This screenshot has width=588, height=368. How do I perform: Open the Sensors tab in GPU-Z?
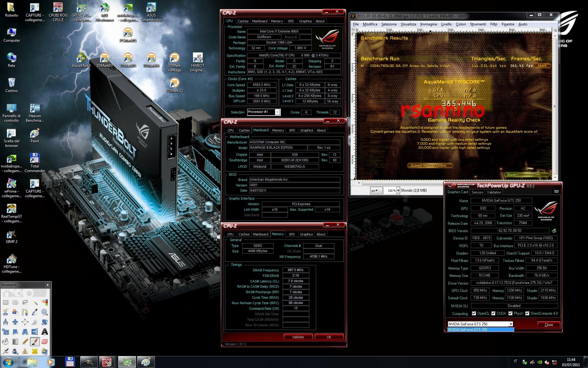(477, 192)
